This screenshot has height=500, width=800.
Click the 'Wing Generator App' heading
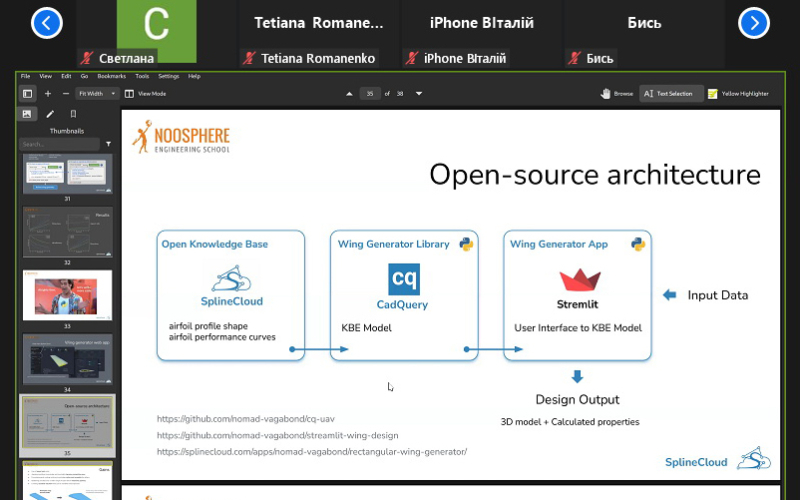tap(559, 244)
